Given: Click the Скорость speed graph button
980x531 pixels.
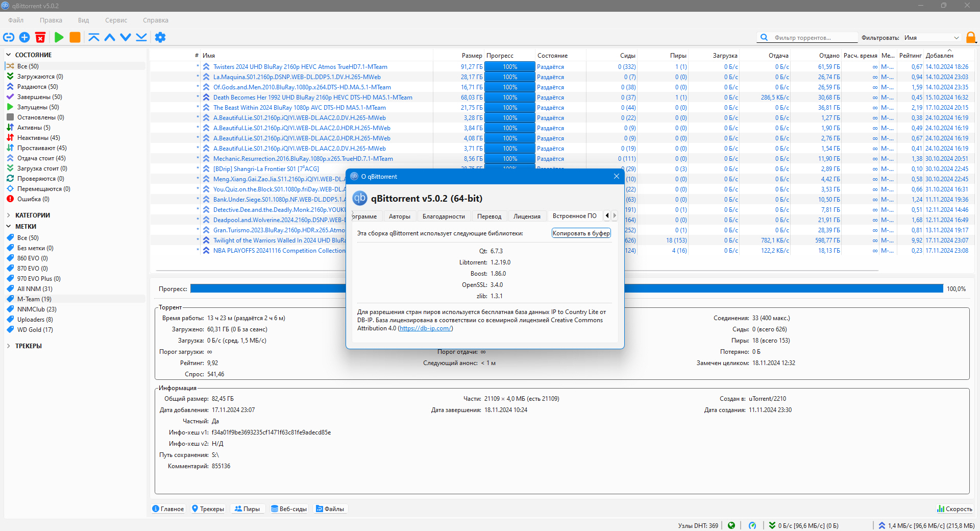Looking at the screenshot, I should pos(954,509).
